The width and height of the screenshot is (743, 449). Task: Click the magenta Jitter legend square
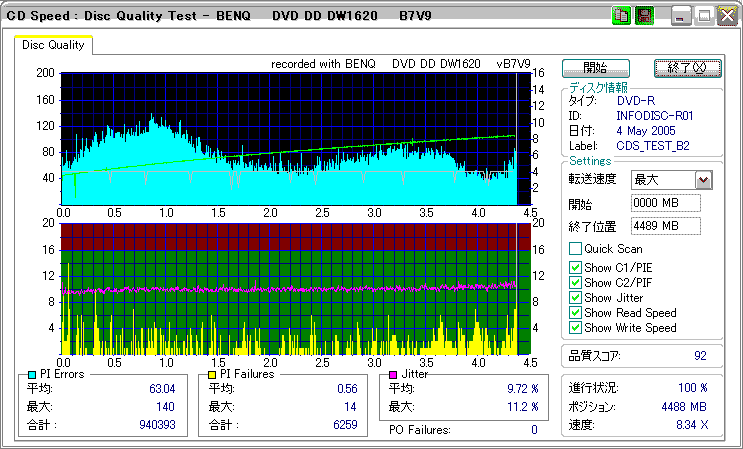click(393, 375)
